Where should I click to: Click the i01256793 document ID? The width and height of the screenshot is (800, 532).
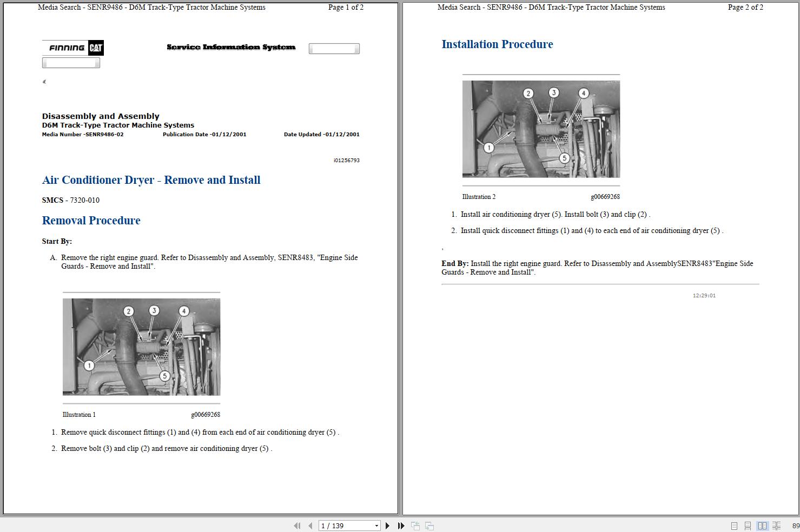(x=347, y=160)
